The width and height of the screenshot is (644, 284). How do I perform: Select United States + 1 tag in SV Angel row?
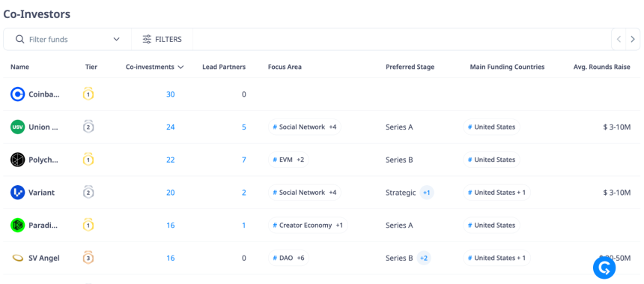(497, 258)
